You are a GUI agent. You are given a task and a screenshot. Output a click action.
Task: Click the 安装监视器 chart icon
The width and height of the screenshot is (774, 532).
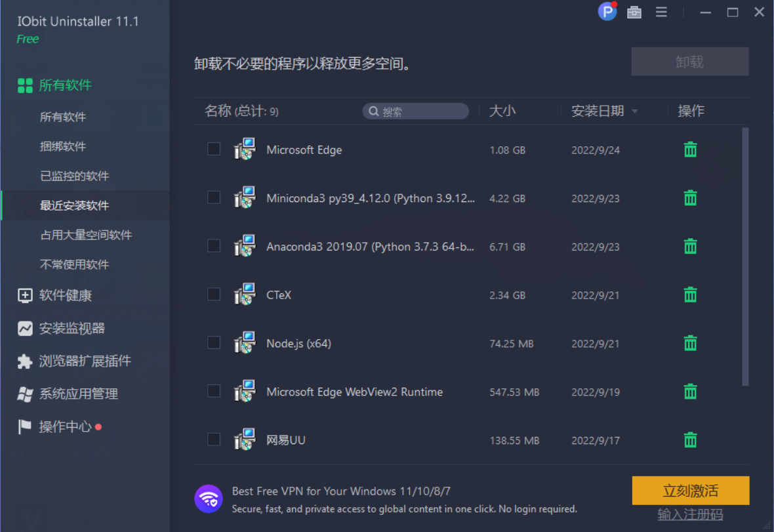pos(25,328)
